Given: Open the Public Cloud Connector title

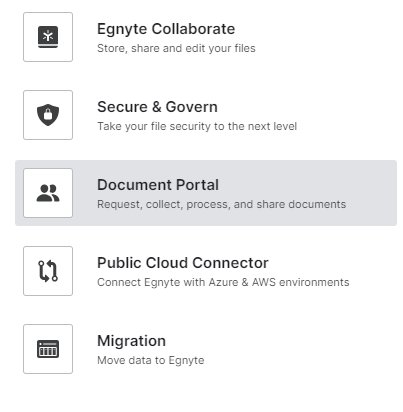Looking at the screenshot, I should tap(183, 263).
